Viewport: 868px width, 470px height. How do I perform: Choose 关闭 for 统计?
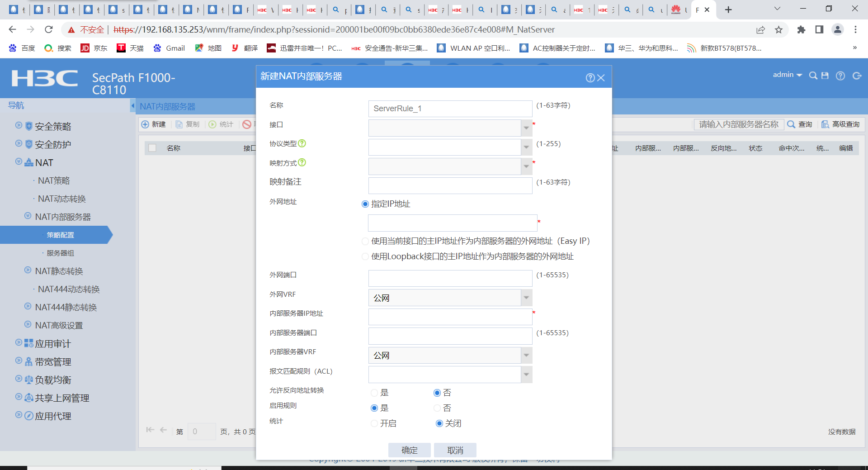(439, 423)
